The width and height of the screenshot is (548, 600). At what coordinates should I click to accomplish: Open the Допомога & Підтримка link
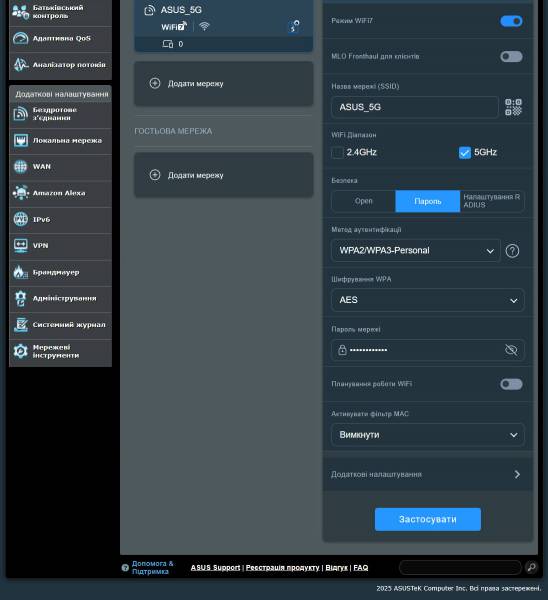(x=152, y=567)
